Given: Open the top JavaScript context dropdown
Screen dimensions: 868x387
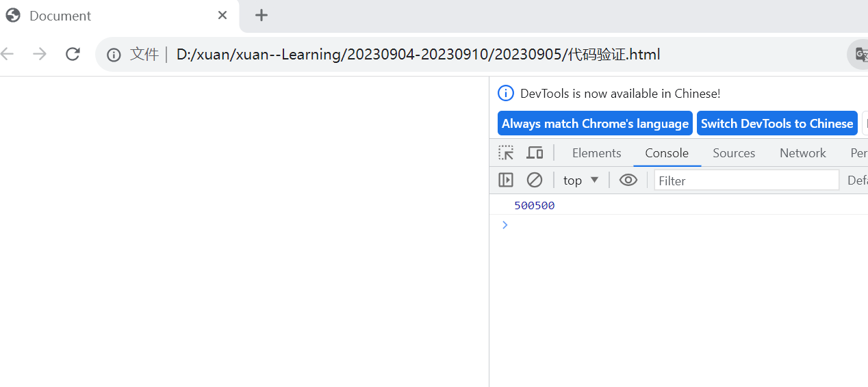Looking at the screenshot, I should pyautogui.click(x=580, y=181).
